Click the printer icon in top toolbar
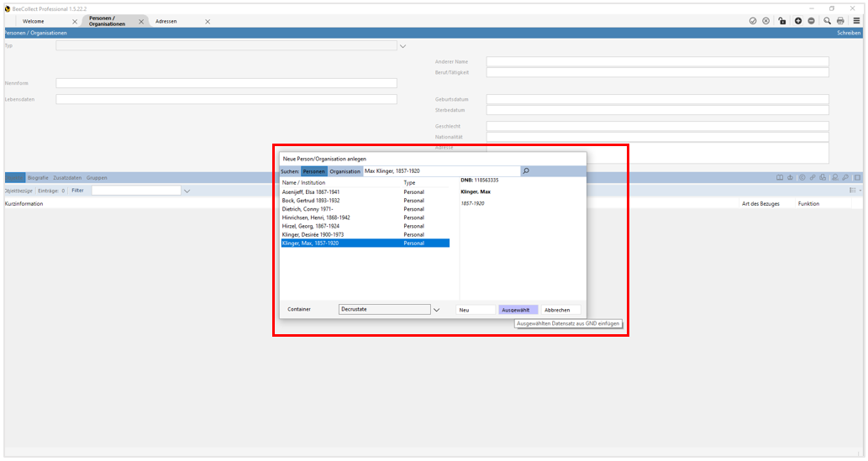 (x=840, y=21)
